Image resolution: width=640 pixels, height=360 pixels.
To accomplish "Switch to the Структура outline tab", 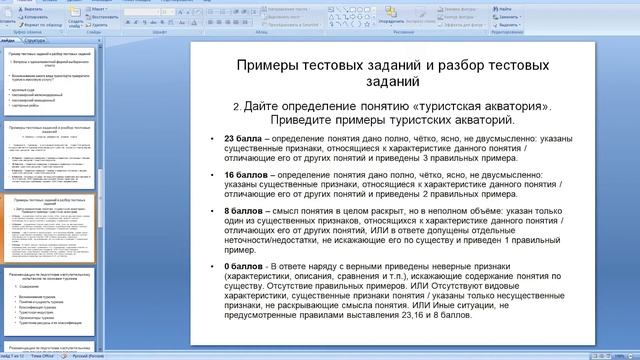I will (34, 40).
